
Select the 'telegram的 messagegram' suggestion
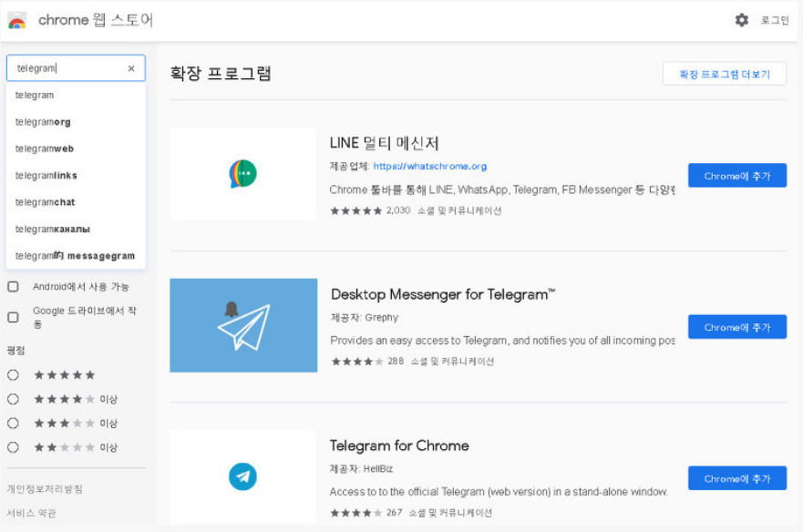tap(76, 255)
